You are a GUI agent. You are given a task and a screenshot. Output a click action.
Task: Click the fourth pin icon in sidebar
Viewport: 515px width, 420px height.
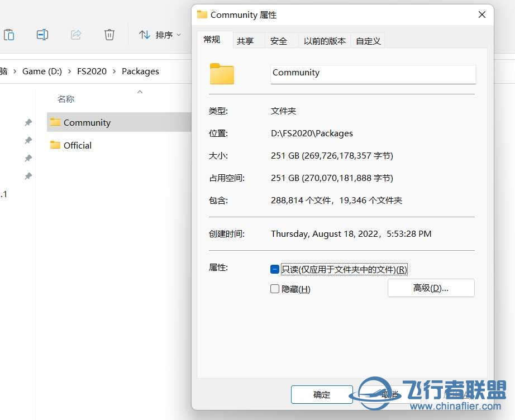[x=28, y=176]
